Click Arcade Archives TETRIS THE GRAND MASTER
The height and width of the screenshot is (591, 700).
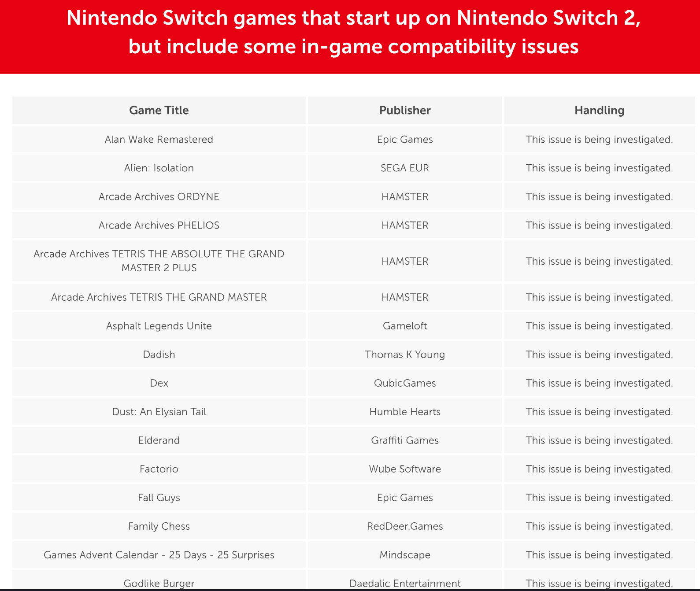(x=159, y=297)
